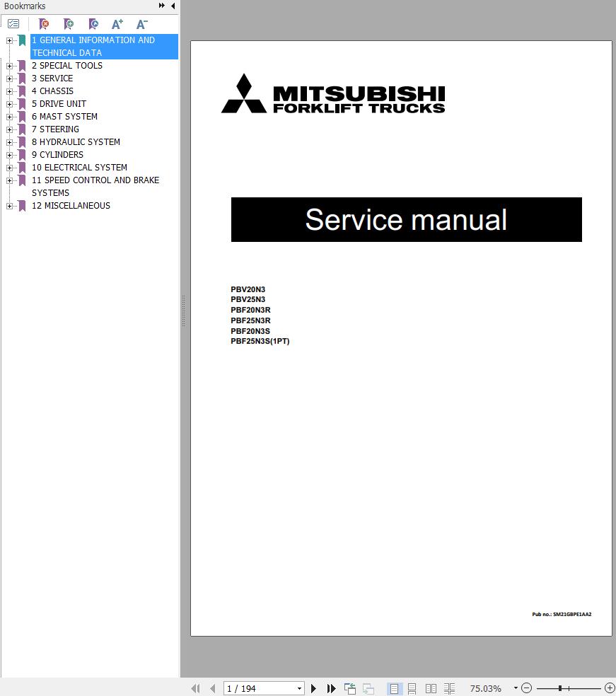Click the page number input field
Screen dimensions: 616x696
[x=260, y=688]
